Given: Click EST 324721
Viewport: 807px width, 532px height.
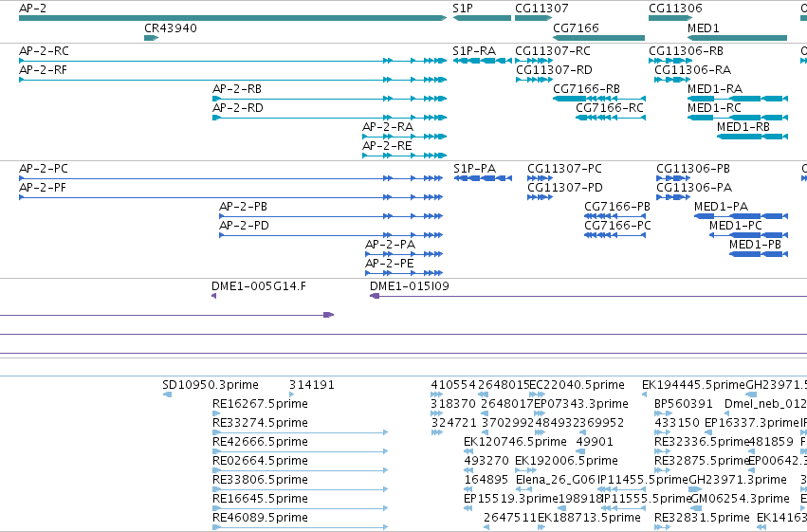Looking at the screenshot, I should [436, 432].
